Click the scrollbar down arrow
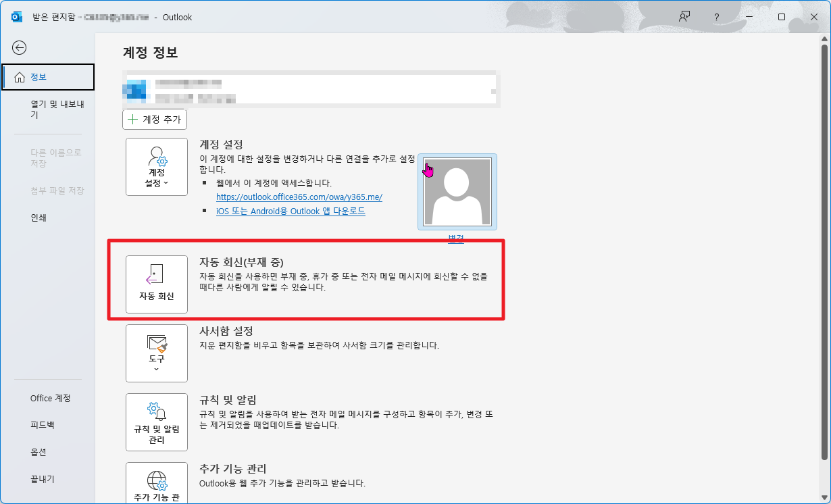 [824, 497]
